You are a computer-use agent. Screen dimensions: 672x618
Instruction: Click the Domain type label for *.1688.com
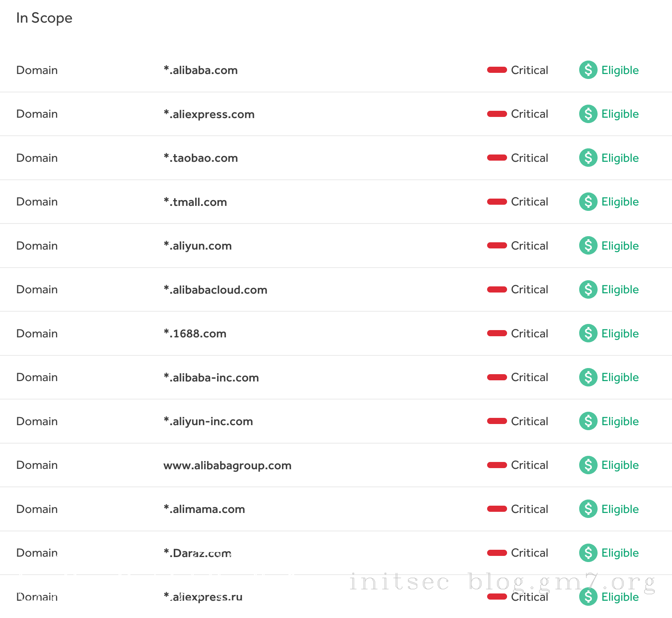tap(37, 334)
